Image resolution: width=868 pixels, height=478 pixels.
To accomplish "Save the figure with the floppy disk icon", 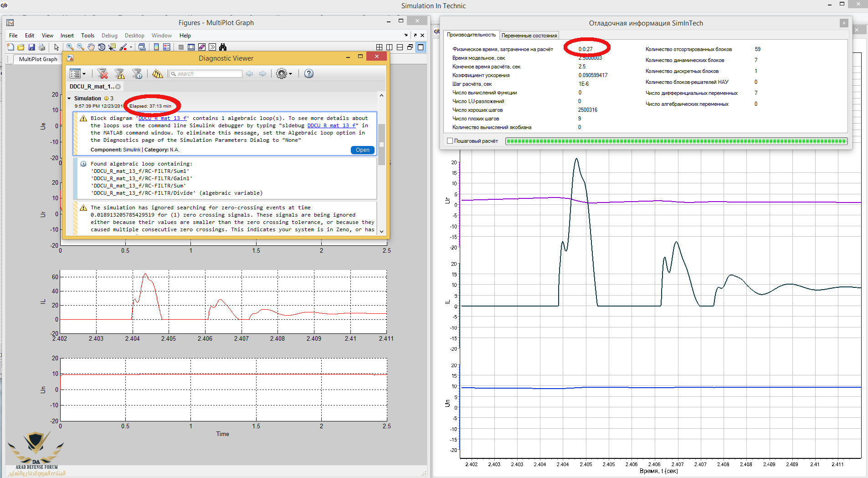I will point(31,47).
